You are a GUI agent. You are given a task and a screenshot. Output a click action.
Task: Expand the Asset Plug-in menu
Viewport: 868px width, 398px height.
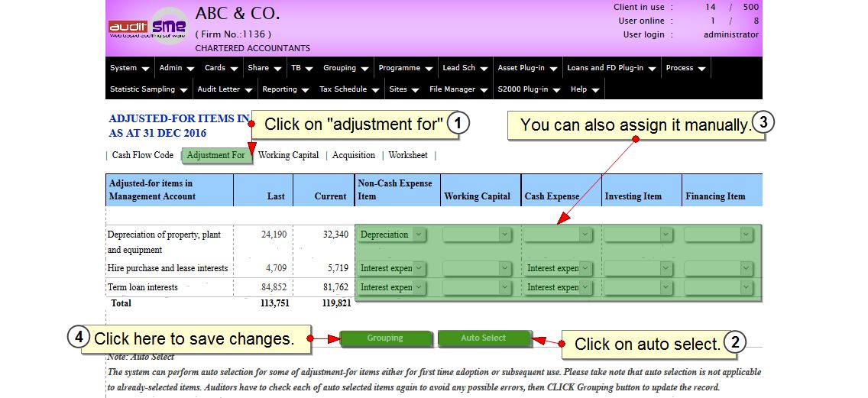click(x=528, y=68)
